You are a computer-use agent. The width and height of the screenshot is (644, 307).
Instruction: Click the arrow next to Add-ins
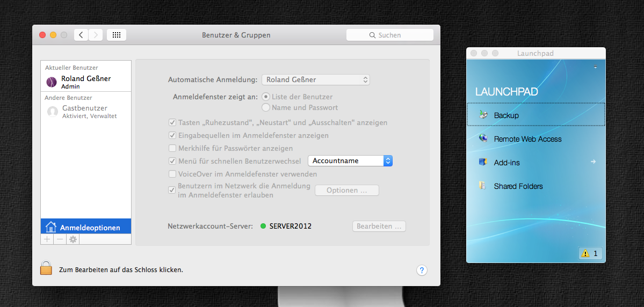tap(593, 162)
